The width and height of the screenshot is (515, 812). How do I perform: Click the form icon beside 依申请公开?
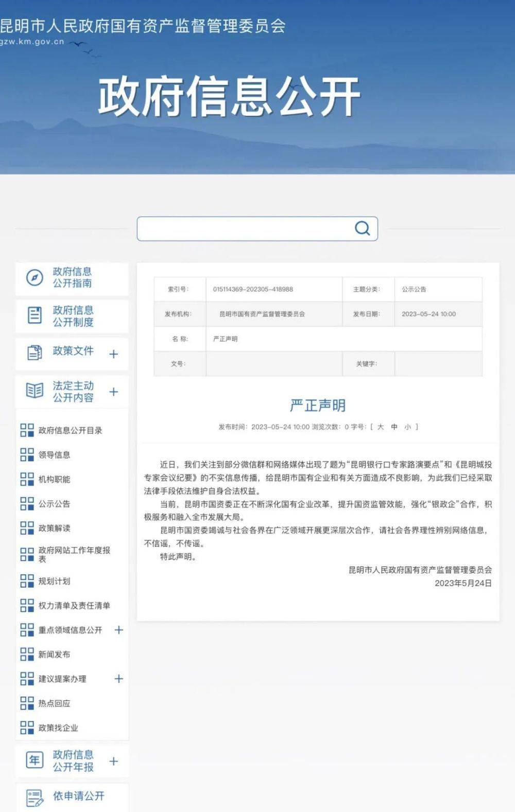click(35, 797)
